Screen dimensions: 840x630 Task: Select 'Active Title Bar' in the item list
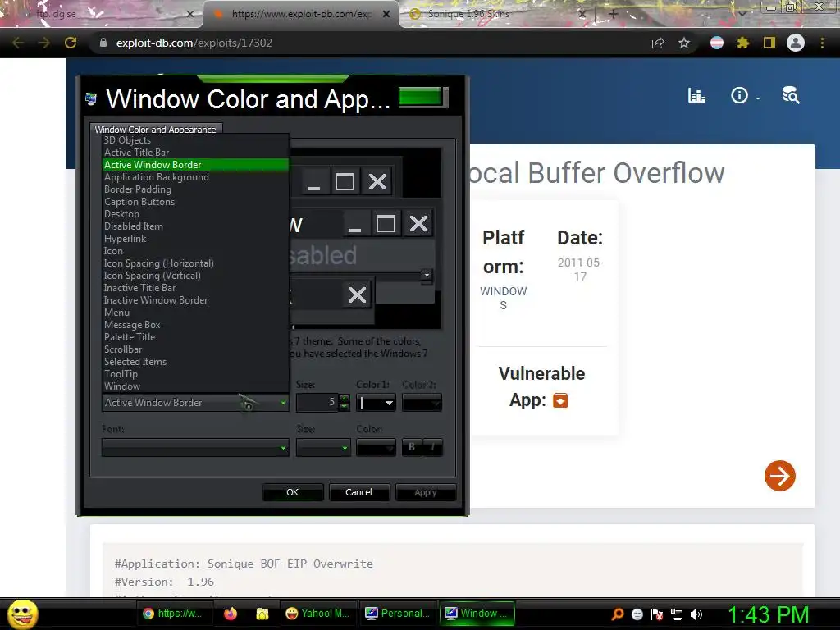195,153
